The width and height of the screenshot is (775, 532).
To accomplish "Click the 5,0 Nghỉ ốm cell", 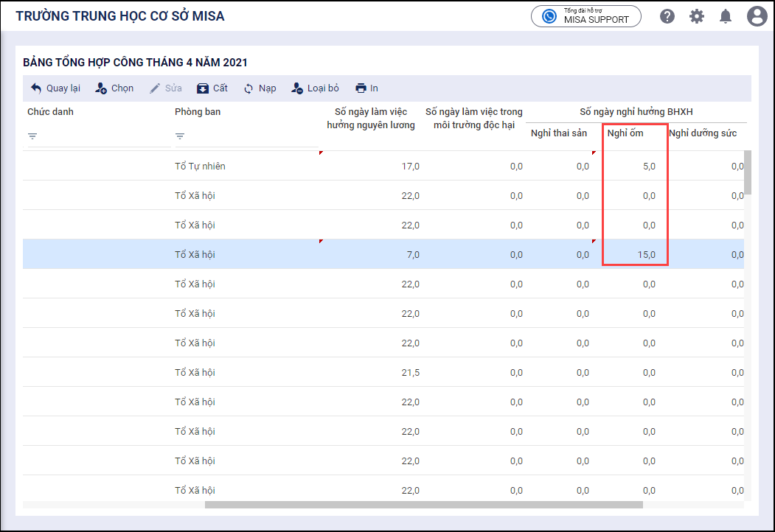I will [x=649, y=167].
